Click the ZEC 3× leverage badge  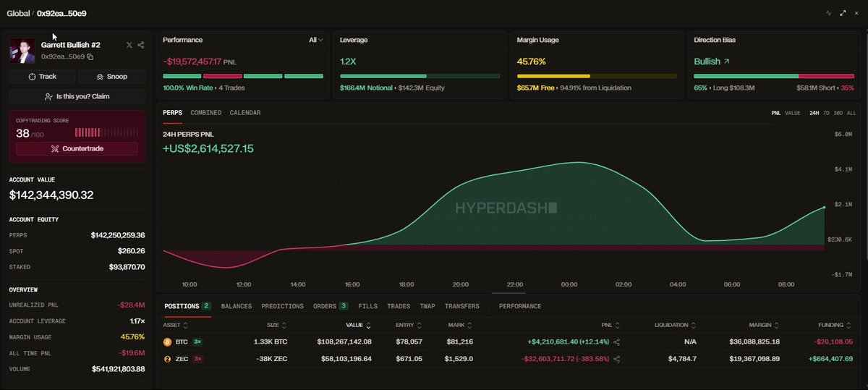[x=197, y=358]
